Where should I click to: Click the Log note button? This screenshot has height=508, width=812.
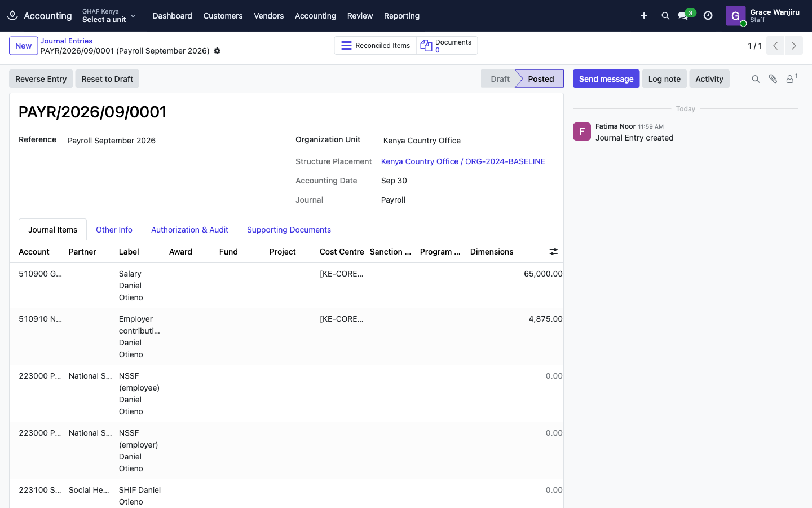click(x=664, y=79)
